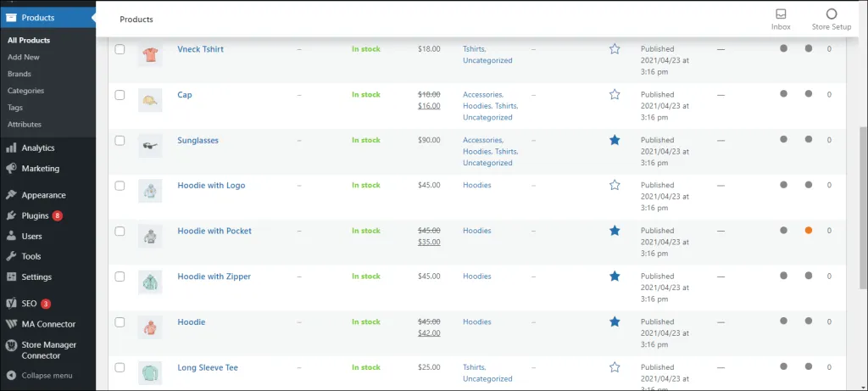Toggle featured star for Sunglasses
Screen dimensions: 868x391
pyautogui.click(x=615, y=140)
